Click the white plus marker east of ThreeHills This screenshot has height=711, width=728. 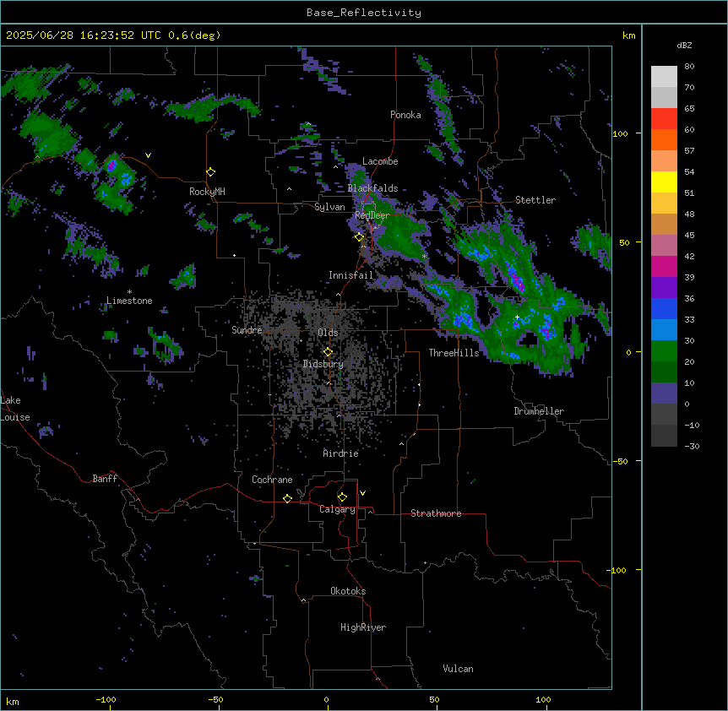pos(517,317)
